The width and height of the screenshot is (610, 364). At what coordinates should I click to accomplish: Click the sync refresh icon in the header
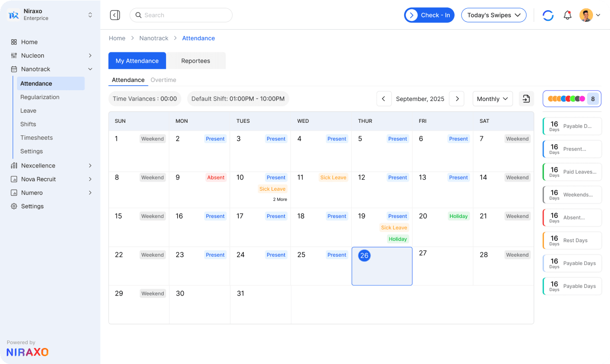548,15
